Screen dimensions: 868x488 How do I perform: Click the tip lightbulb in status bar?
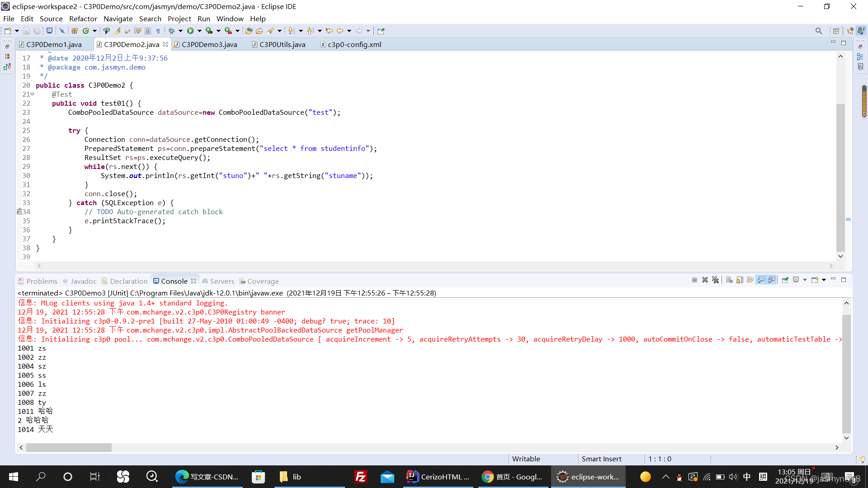(x=863, y=459)
